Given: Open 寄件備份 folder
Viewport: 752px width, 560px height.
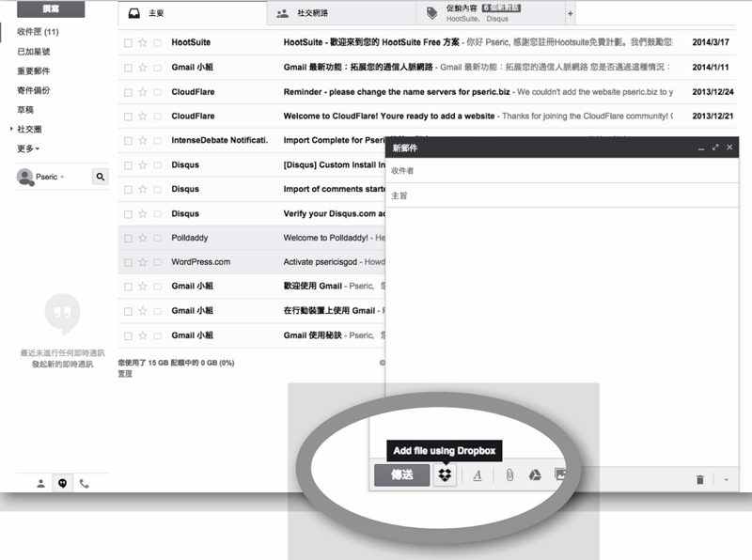Looking at the screenshot, I should pos(34,90).
